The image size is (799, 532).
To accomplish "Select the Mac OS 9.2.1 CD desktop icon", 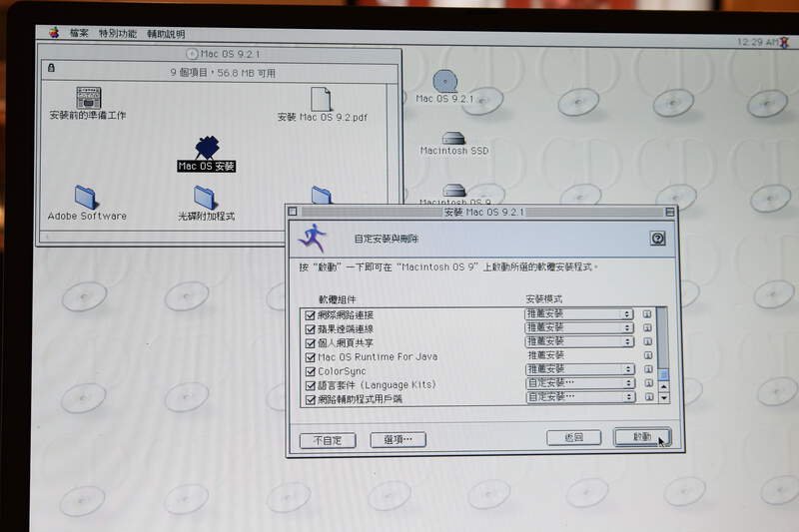I will pyautogui.click(x=445, y=82).
